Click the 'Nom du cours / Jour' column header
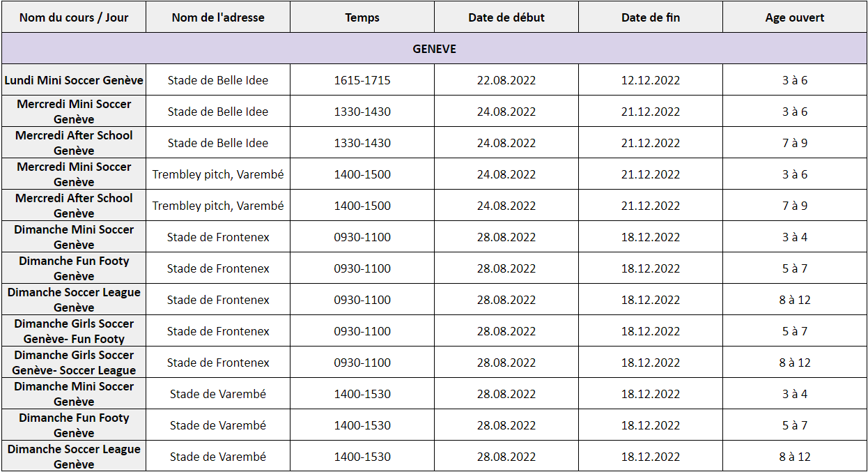This screenshot has width=868, height=472. (x=74, y=17)
